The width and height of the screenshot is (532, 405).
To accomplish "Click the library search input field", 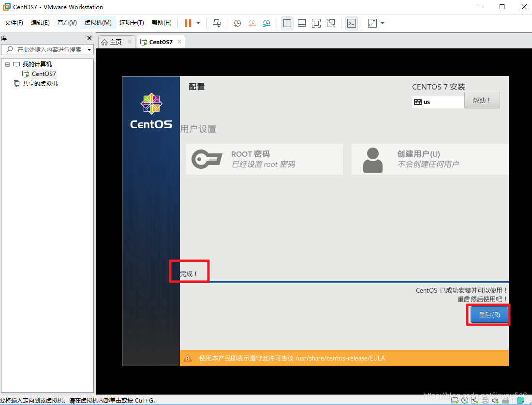I will 47,49.
